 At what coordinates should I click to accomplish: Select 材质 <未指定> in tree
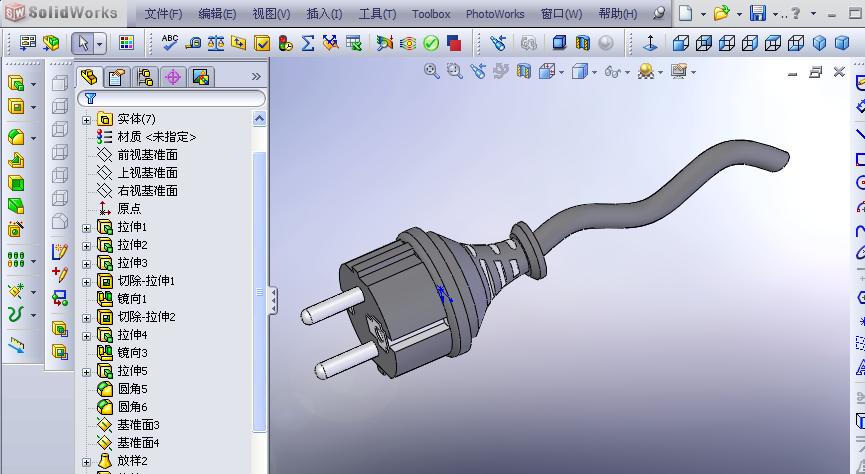tap(156, 137)
